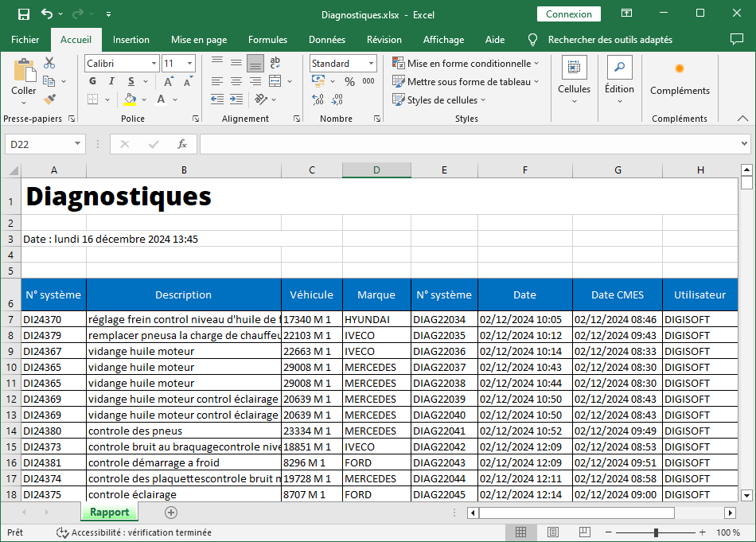Image resolution: width=756 pixels, height=542 pixels.
Task: Toggle center text horizontally
Action: [236, 81]
